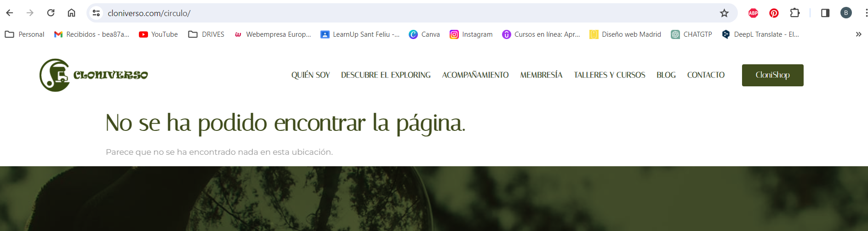
Task: Open the Personal bookmarks folder
Action: [x=25, y=34]
